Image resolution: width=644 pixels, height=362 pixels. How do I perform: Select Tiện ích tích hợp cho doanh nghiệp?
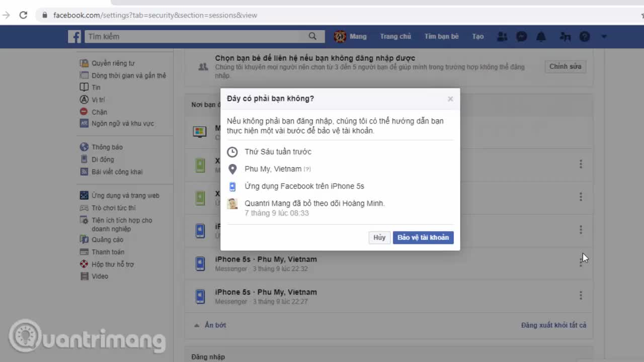(x=122, y=224)
